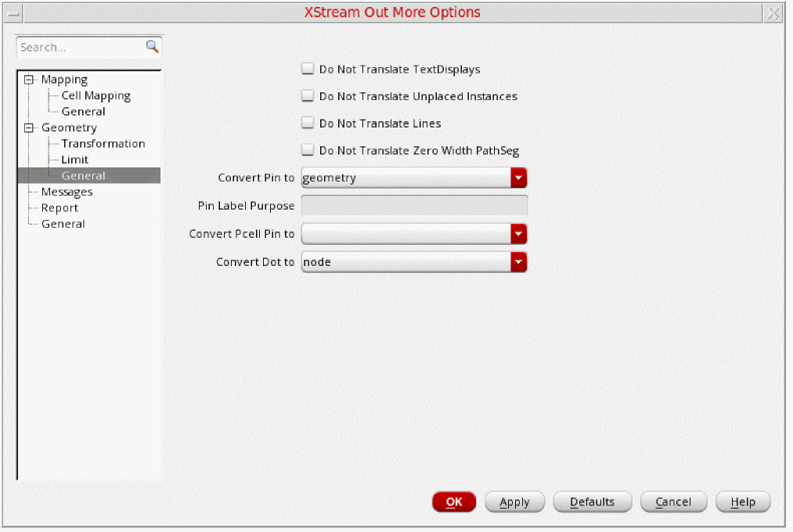Open the Messages options page

coord(67,192)
